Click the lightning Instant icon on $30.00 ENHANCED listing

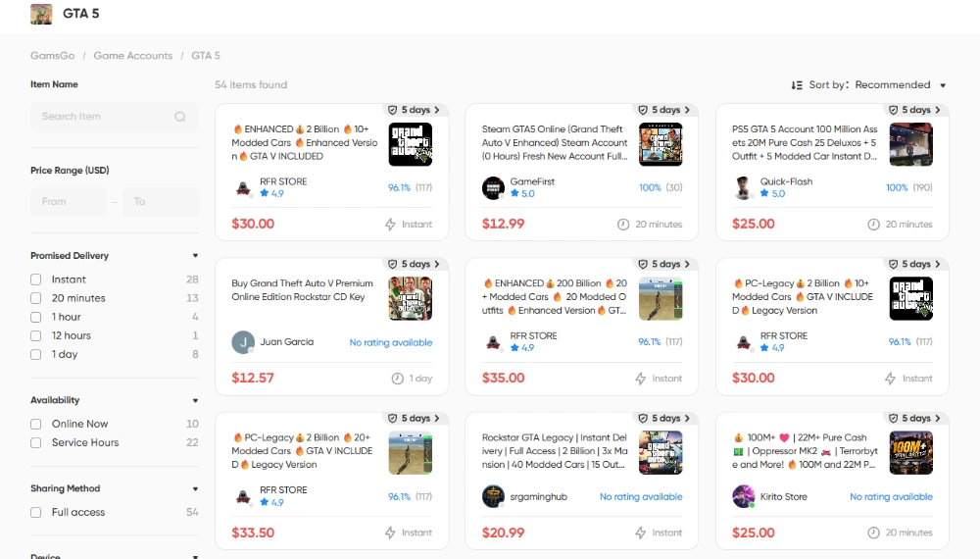pyautogui.click(x=390, y=225)
